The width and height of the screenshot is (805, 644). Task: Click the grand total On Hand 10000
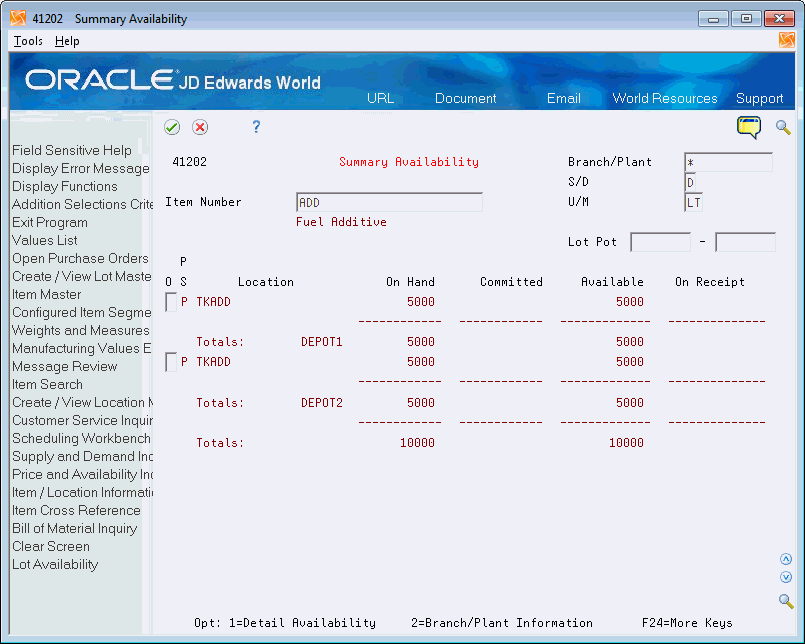click(x=417, y=443)
